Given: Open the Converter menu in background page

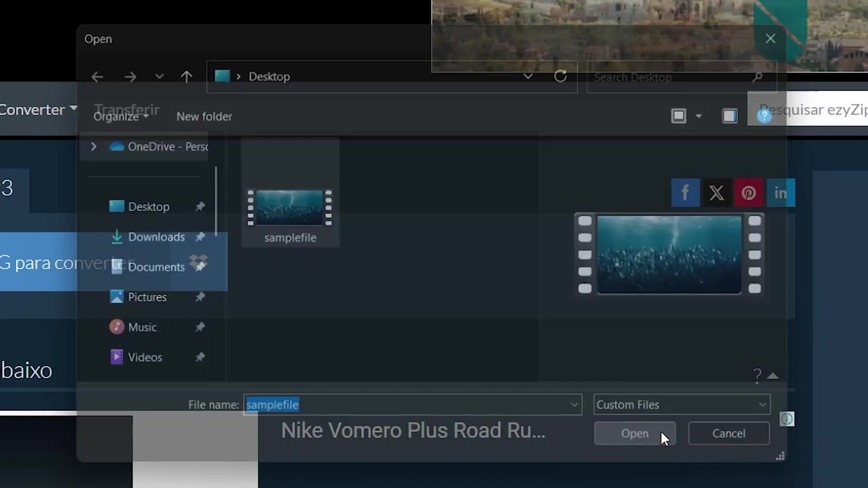Looking at the screenshot, I should [38, 110].
